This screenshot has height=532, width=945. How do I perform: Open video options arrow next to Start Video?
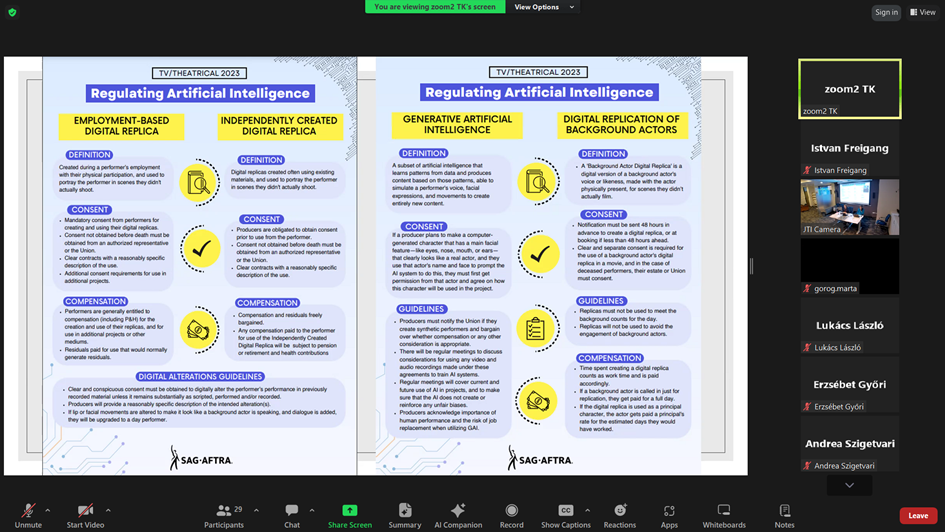[108, 510]
